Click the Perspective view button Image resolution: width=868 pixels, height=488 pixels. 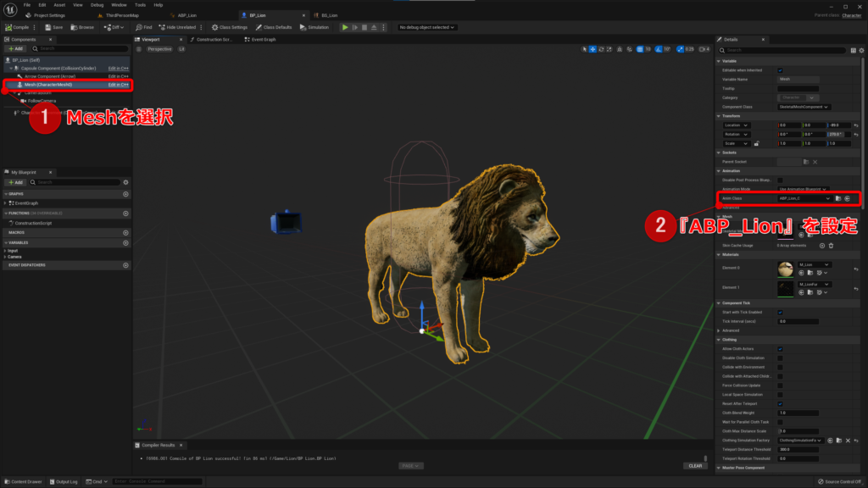coord(159,49)
